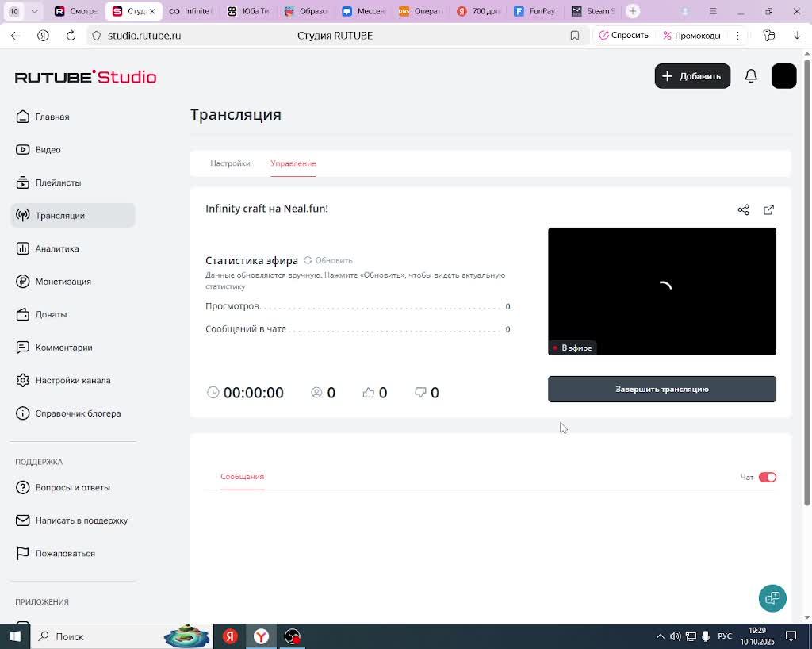Image resolution: width=812 pixels, height=649 pixels.
Task: Select the Сообщения tab
Action: pos(243,477)
